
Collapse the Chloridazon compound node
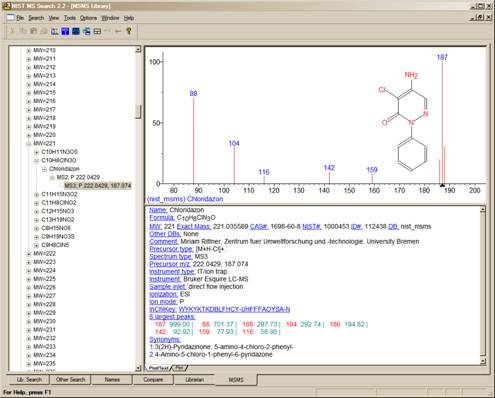pyautogui.click(x=44, y=169)
